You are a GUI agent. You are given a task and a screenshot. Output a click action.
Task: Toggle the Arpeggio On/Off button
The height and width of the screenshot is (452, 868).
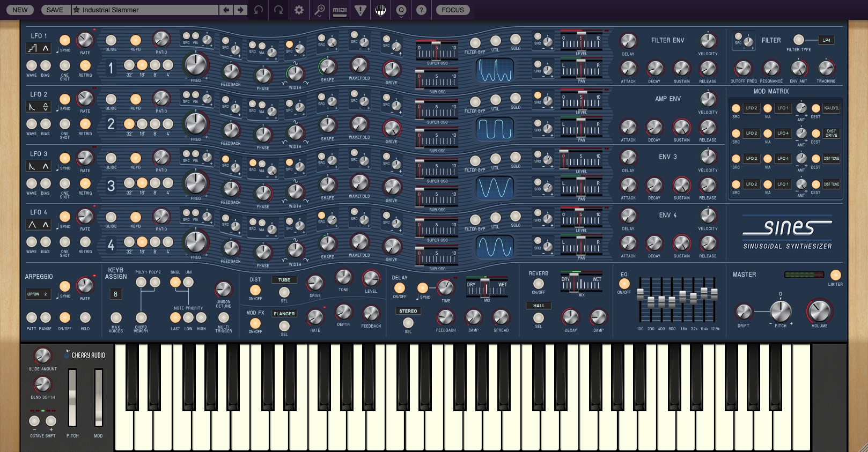point(64,317)
